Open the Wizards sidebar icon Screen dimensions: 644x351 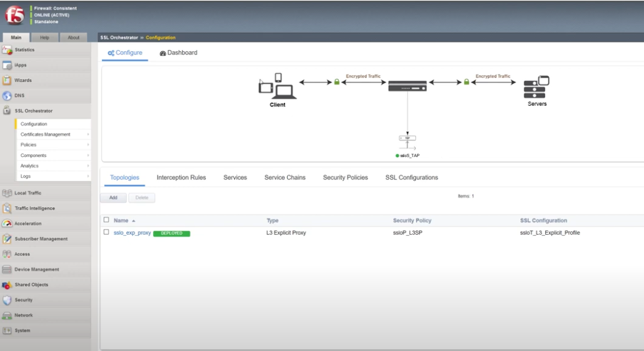7,81
